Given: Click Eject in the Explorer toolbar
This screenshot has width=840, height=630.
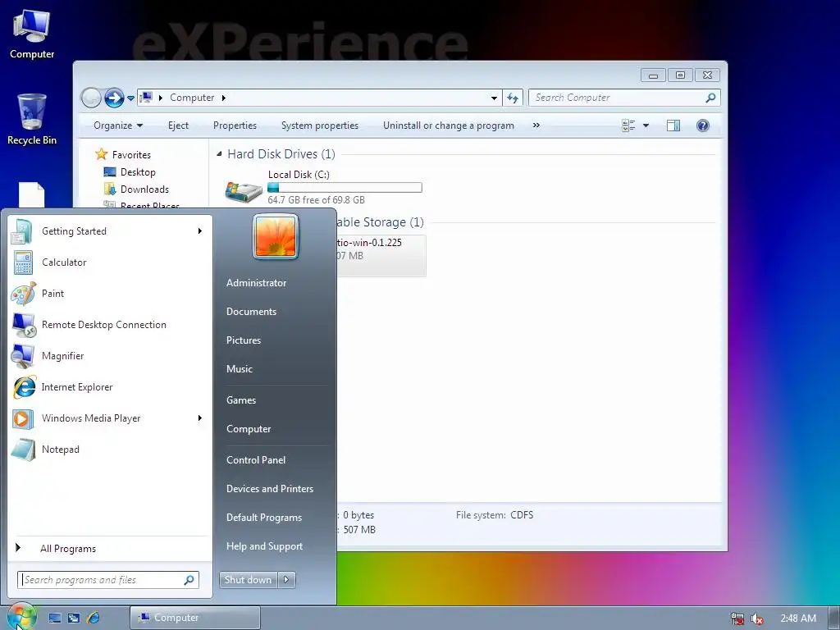Looking at the screenshot, I should tap(178, 126).
